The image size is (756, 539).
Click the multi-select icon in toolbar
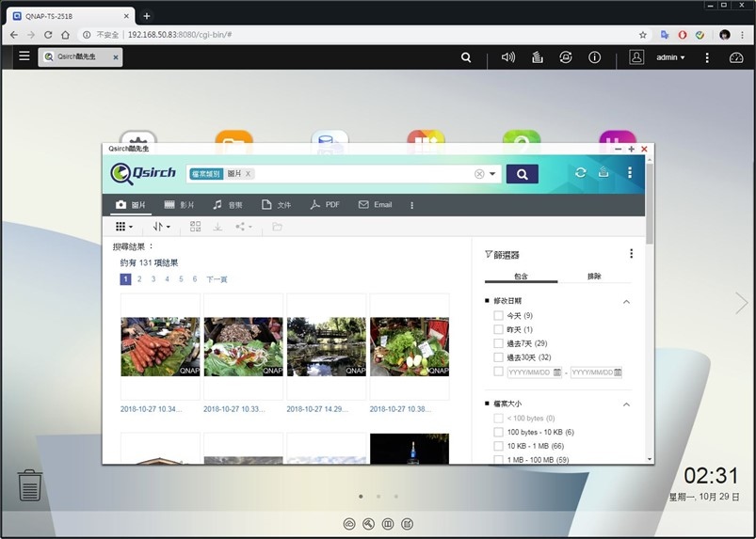point(195,227)
